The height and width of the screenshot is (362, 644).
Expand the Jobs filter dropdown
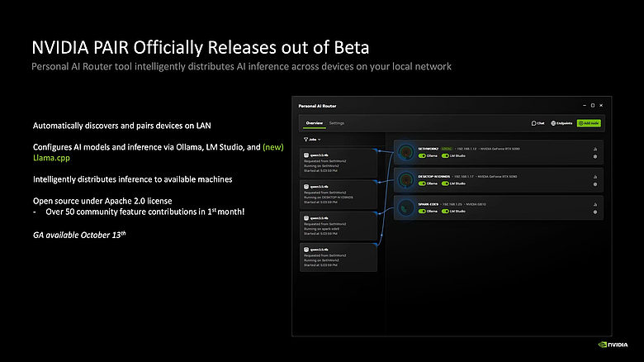coord(312,140)
